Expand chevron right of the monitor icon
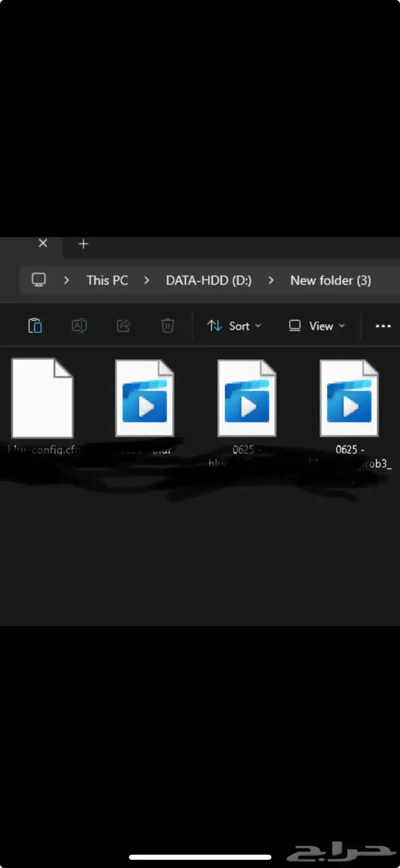The width and height of the screenshot is (400, 868). (x=67, y=280)
